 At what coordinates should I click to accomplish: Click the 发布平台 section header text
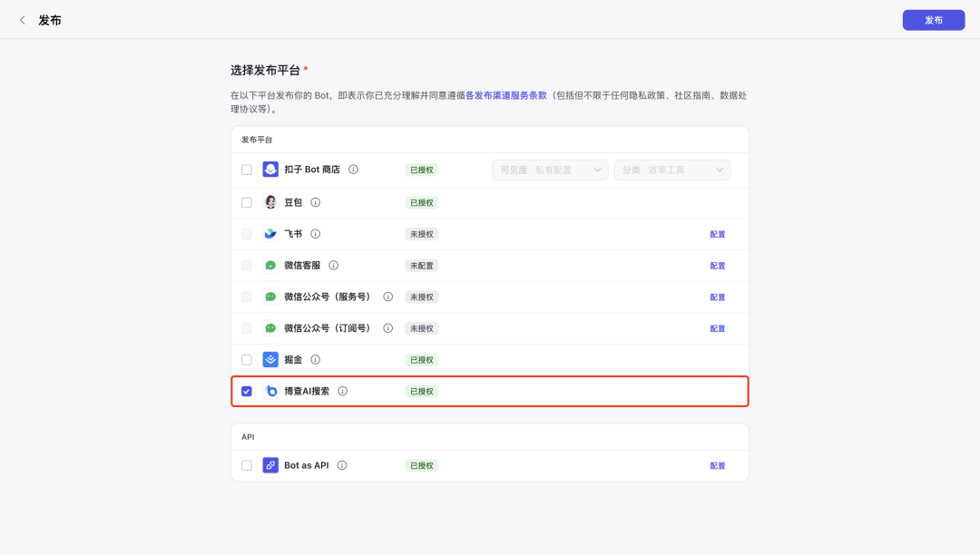click(x=257, y=140)
